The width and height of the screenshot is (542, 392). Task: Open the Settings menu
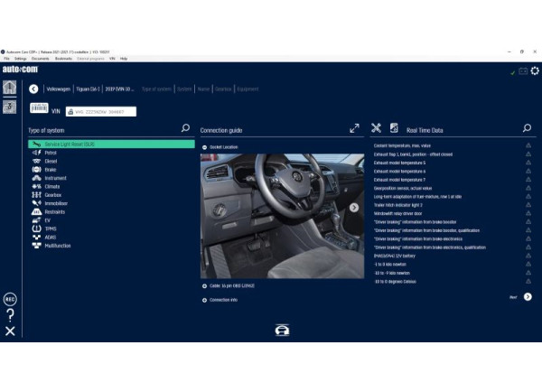(x=20, y=58)
